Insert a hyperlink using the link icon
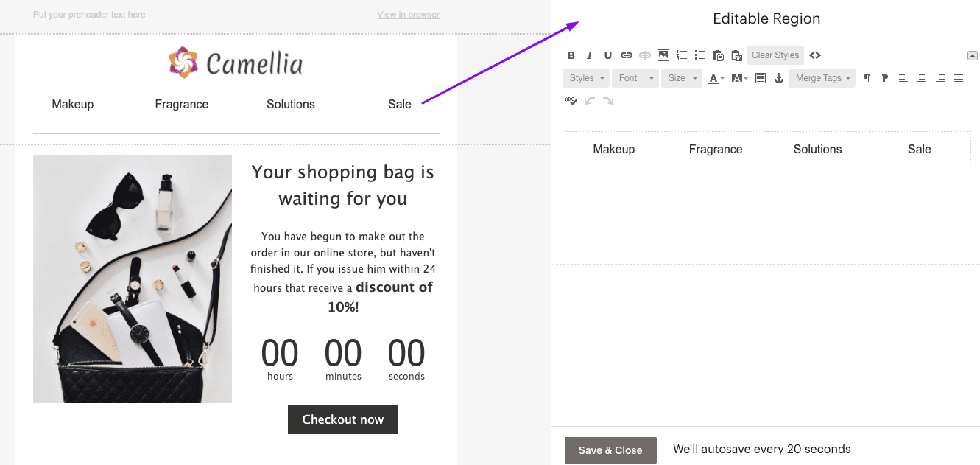The height and width of the screenshot is (465, 980). click(x=627, y=55)
